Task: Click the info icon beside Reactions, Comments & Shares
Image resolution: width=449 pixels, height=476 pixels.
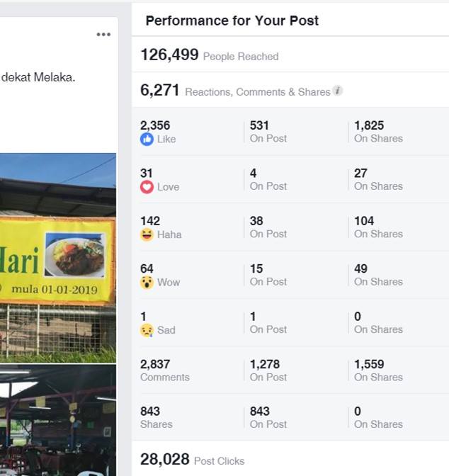Action: coord(337,91)
